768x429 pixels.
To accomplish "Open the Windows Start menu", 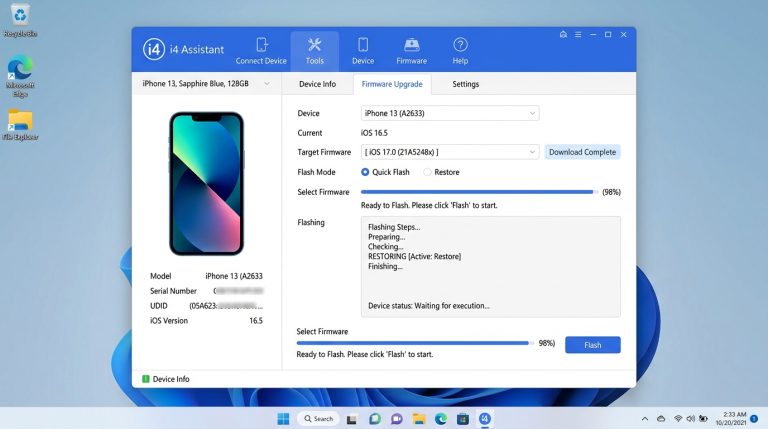I will click(x=282, y=418).
